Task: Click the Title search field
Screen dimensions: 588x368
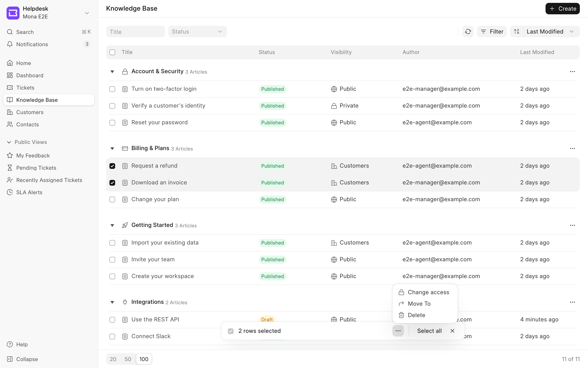Action: coord(135,32)
